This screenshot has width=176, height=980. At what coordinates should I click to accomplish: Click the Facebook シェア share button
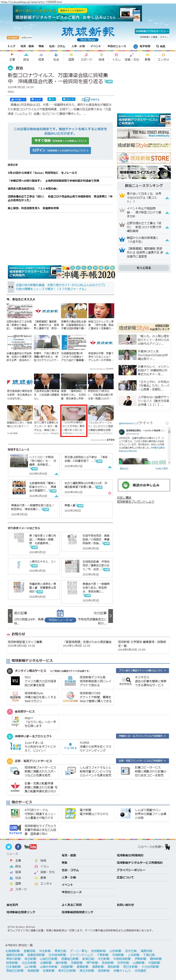tap(37, 99)
